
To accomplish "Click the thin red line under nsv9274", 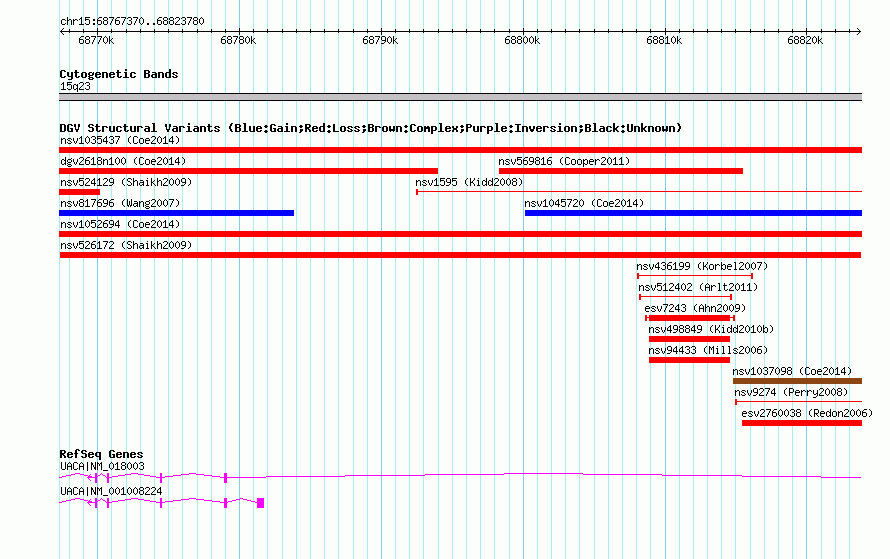I will point(799,402).
